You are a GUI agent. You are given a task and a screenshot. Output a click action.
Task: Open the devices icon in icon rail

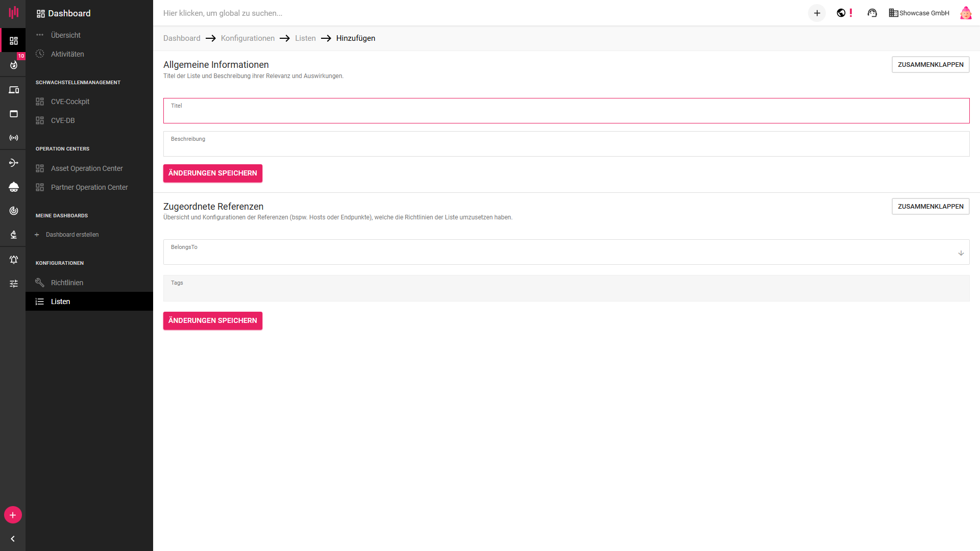pos(14,90)
